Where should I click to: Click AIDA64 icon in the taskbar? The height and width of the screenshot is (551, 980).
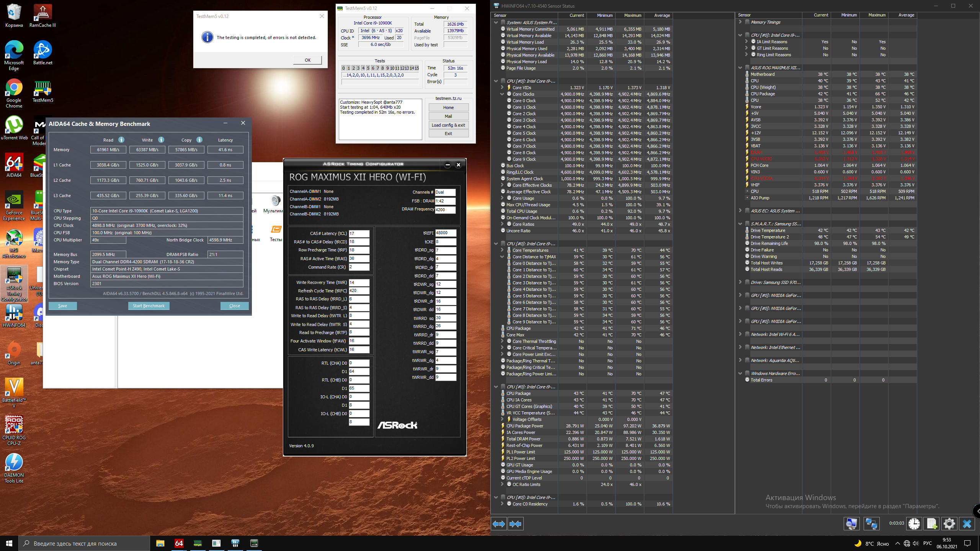pos(179,543)
